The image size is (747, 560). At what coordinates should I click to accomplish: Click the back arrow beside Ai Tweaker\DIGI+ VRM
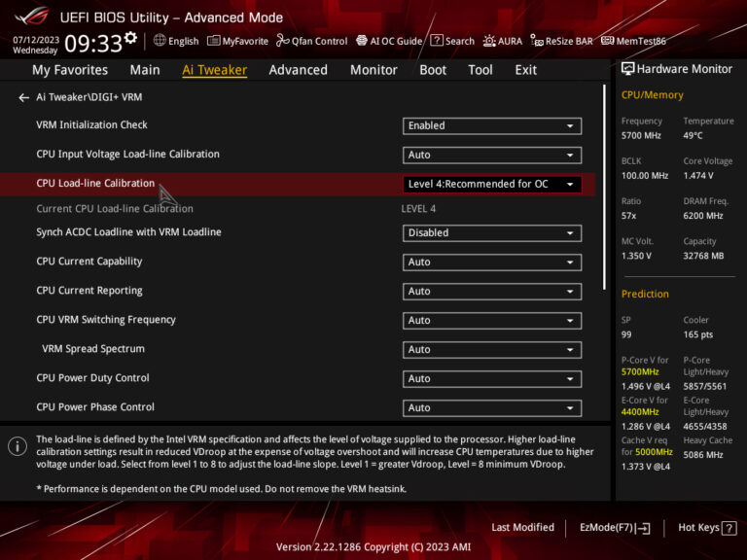[23, 98]
